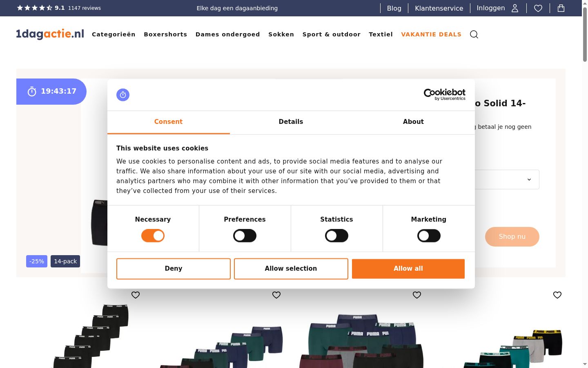Click the 14-pack badge
Viewport: 588px width, 368px height.
coord(65,261)
